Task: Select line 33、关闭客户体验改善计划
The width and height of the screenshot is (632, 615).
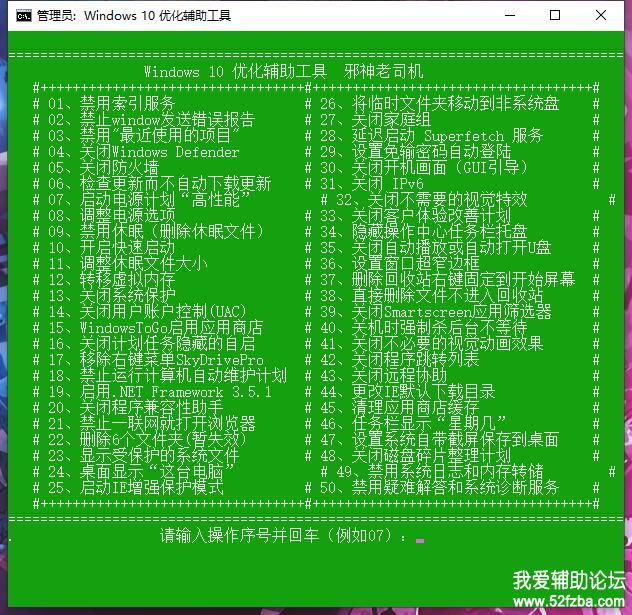Action: tap(416, 216)
